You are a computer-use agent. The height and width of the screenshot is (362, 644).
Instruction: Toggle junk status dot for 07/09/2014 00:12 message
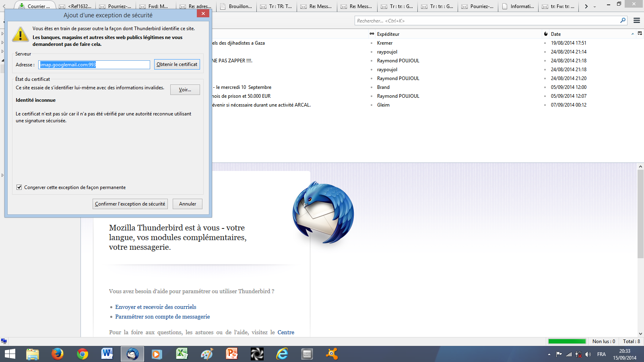pos(545,105)
